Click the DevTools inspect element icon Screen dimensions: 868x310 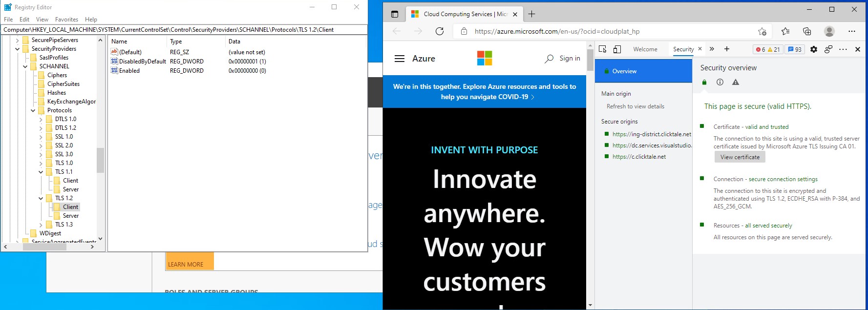pos(603,49)
